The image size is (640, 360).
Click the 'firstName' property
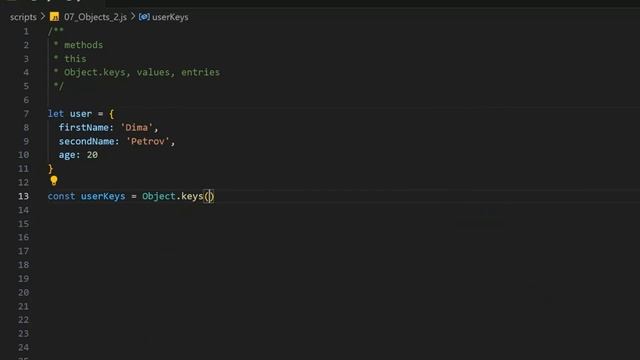84,127
